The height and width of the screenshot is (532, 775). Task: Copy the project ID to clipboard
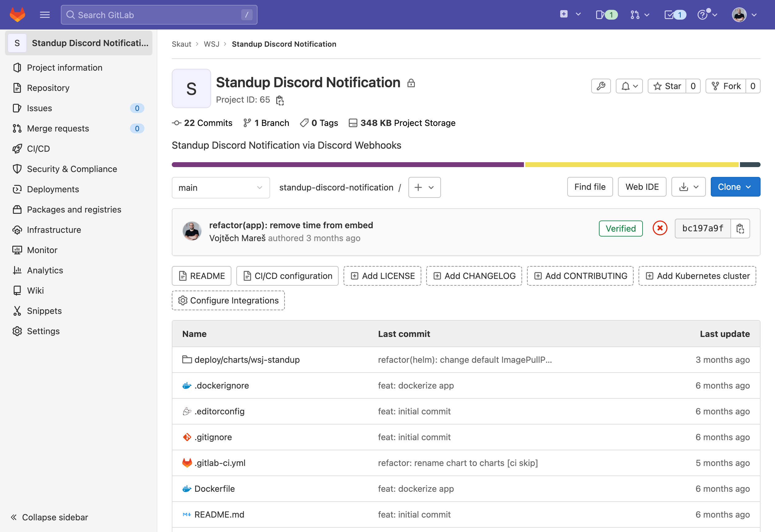click(x=280, y=100)
